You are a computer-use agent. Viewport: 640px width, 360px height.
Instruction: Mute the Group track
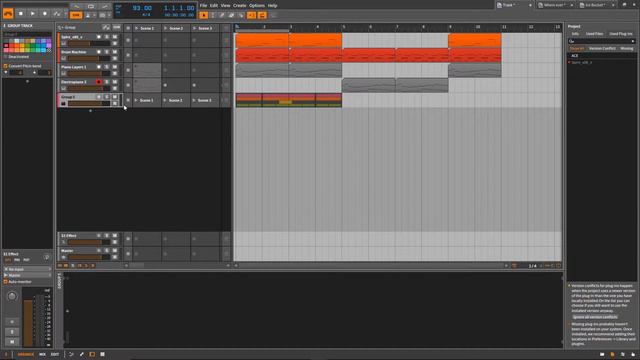[x=115, y=97]
